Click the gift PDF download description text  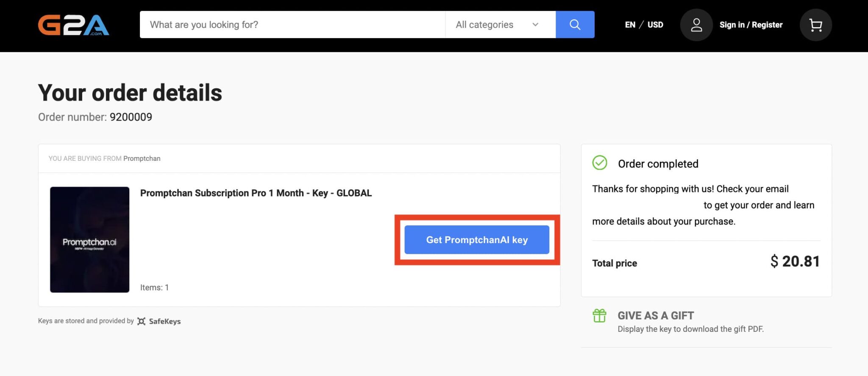pyautogui.click(x=690, y=329)
